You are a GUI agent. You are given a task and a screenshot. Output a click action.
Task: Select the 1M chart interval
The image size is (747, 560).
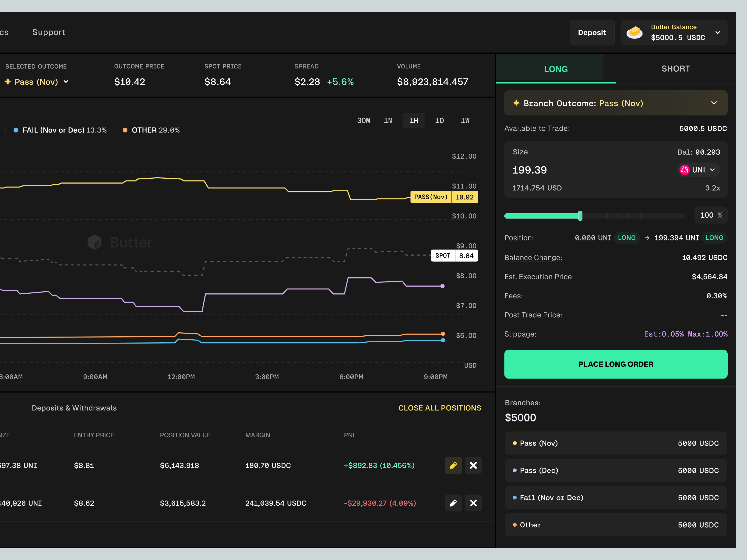coord(388,120)
